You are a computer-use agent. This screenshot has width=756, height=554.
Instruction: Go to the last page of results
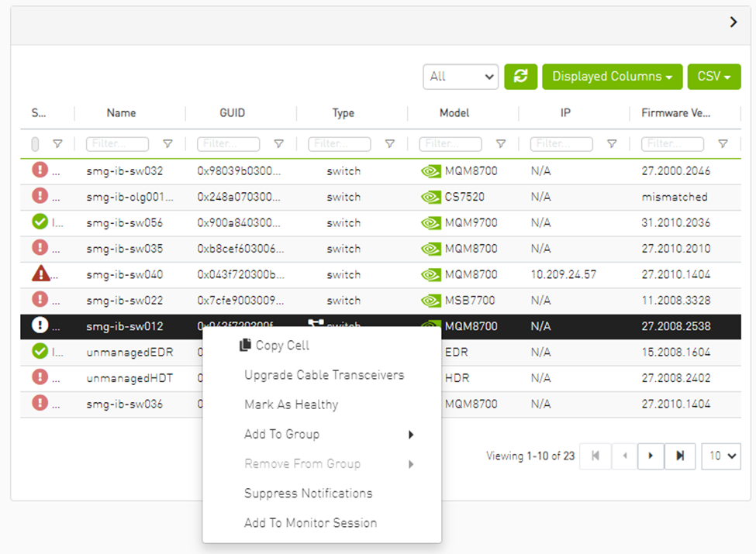pos(680,456)
